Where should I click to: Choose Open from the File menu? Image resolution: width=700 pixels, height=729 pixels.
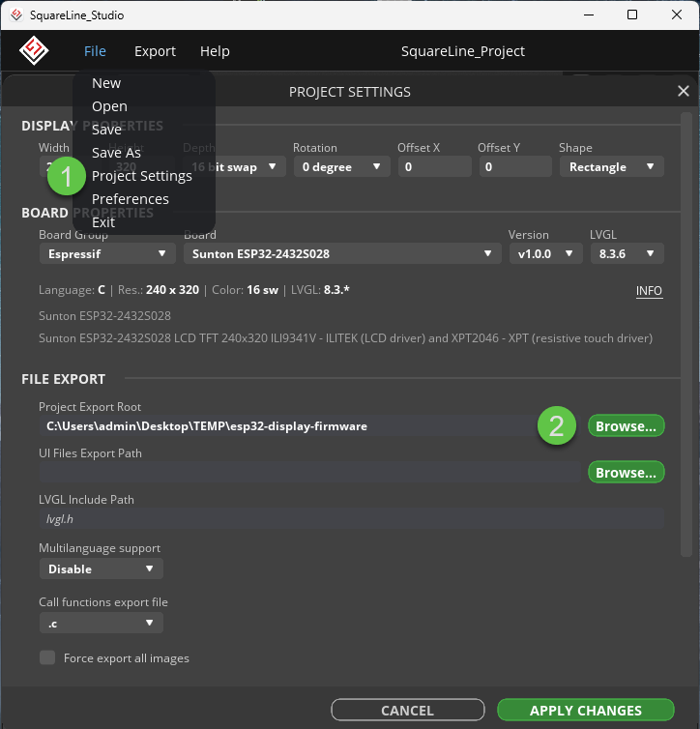click(x=109, y=106)
